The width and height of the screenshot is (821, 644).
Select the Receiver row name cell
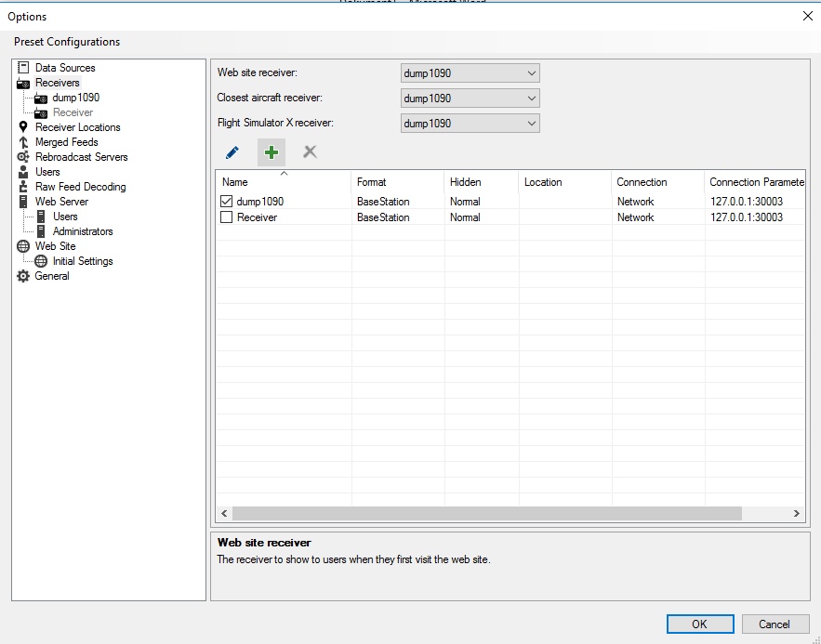pyautogui.click(x=258, y=217)
